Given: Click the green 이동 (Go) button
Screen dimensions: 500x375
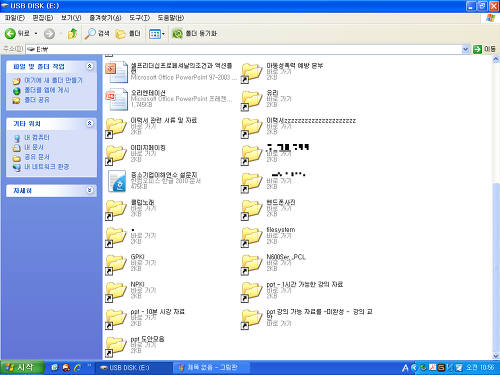Looking at the screenshot, I should click(x=484, y=49).
